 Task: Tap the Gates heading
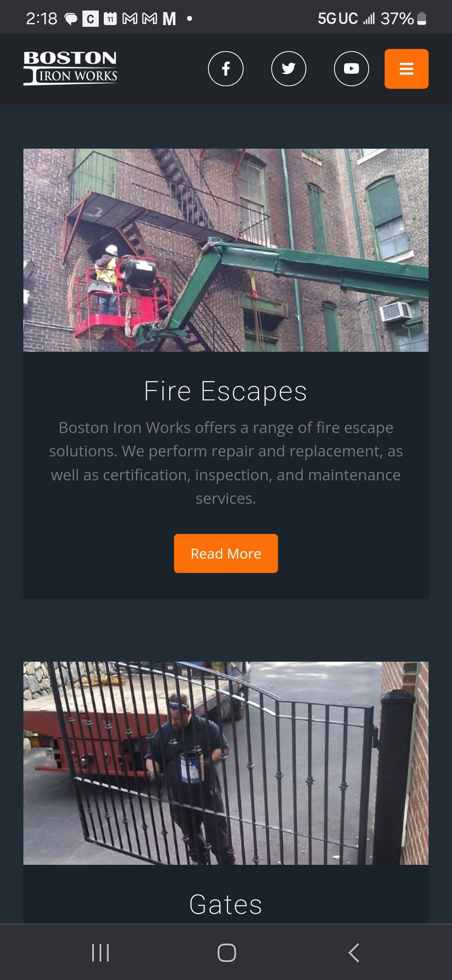[x=226, y=904]
